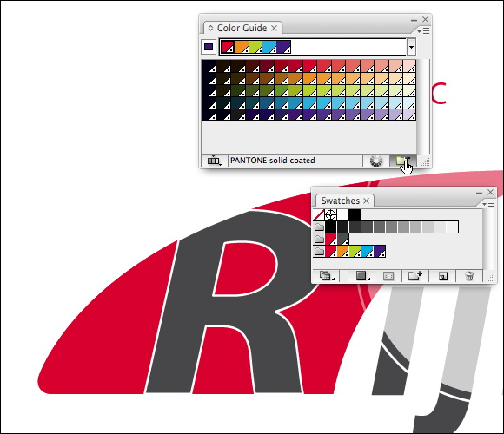The height and width of the screenshot is (434, 504).
Task: Open Swatch Libraries menu icon in Swatches panel
Action: (325, 276)
